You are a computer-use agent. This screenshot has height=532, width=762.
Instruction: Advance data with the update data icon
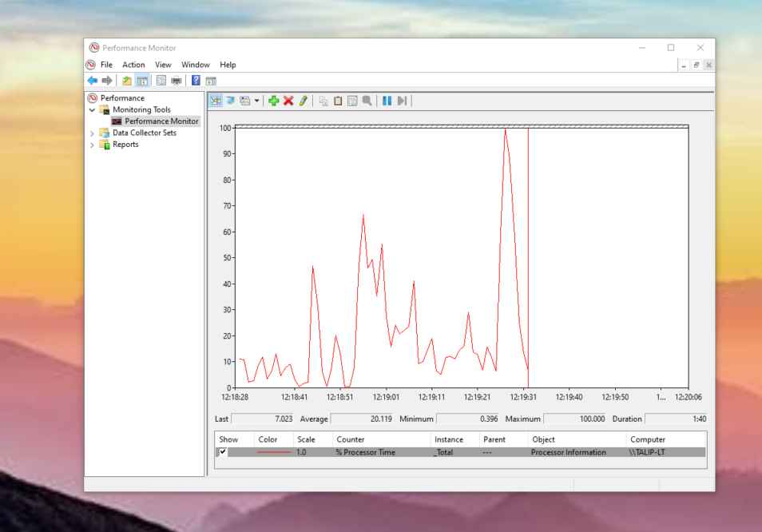(x=402, y=101)
